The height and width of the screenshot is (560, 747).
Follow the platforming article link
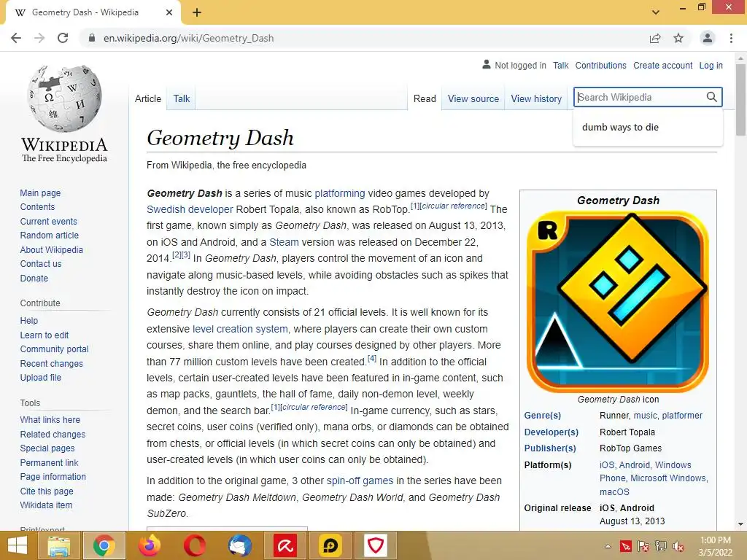(340, 193)
